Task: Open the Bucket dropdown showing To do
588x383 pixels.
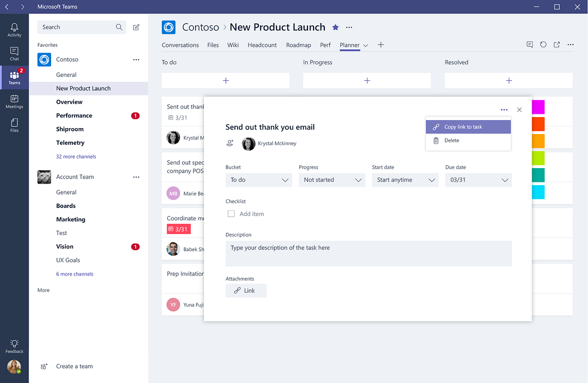Action: pos(259,180)
